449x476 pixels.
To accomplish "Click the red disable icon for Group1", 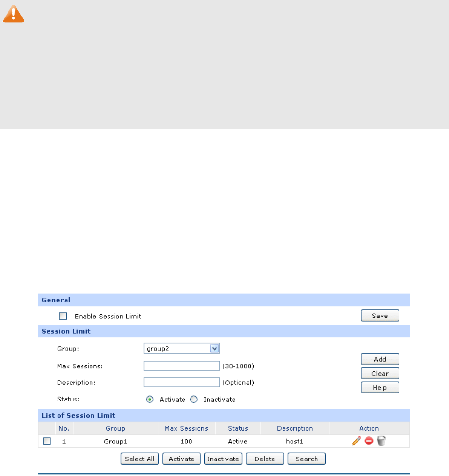I will pyautogui.click(x=368, y=441).
